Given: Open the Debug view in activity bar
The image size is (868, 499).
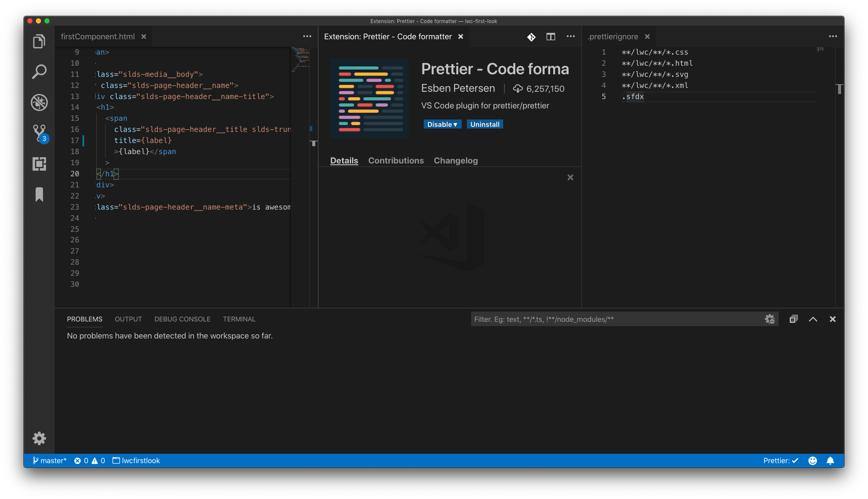Looking at the screenshot, I should click(x=39, y=102).
